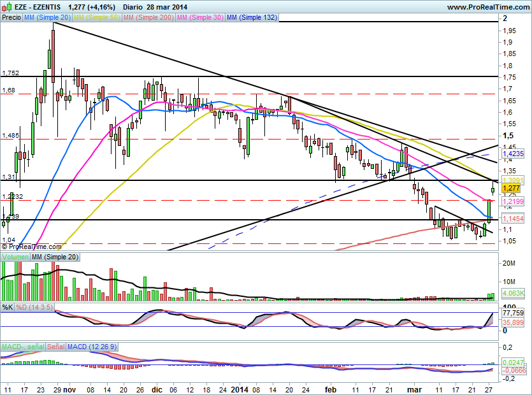Click the 1,04 level label
The height and width of the screenshot is (395, 532).
coord(8,240)
